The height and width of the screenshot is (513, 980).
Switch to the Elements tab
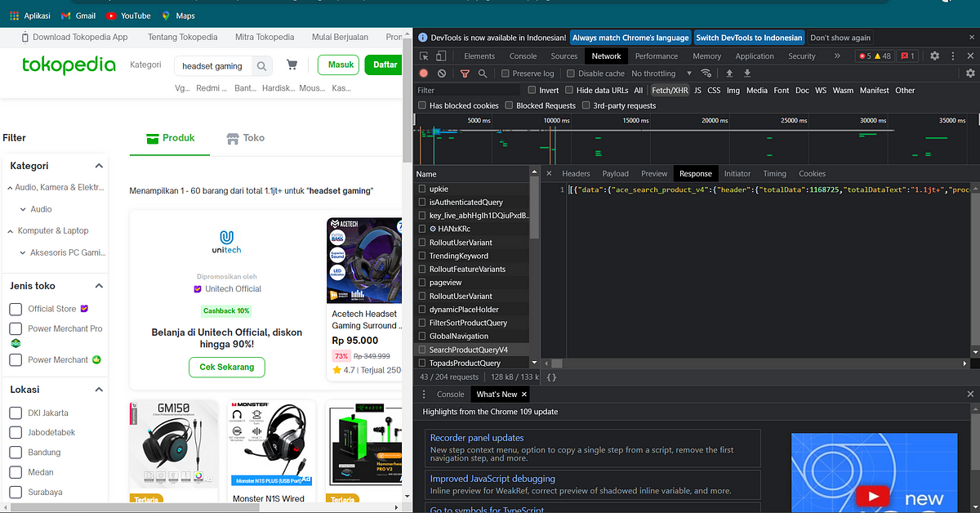tap(479, 56)
